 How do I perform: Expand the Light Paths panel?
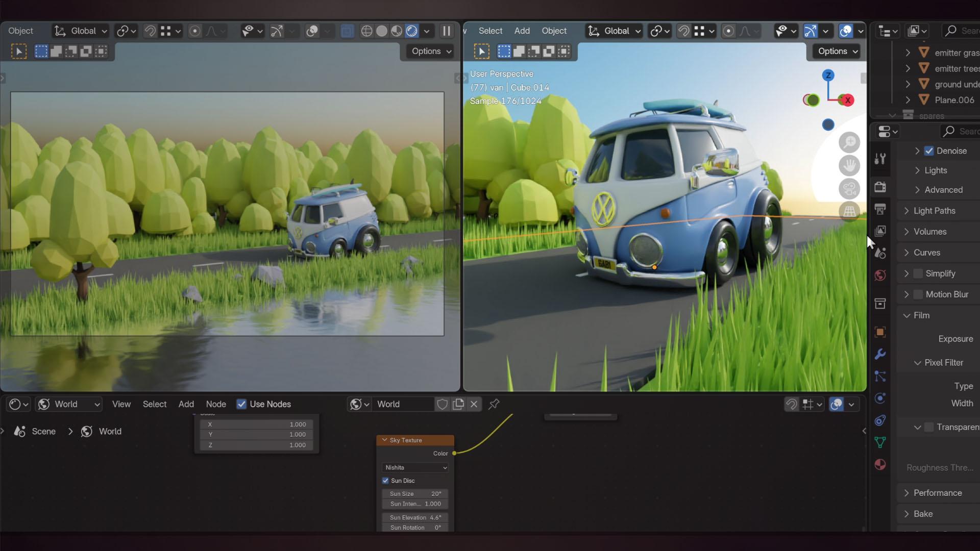[x=934, y=211]
